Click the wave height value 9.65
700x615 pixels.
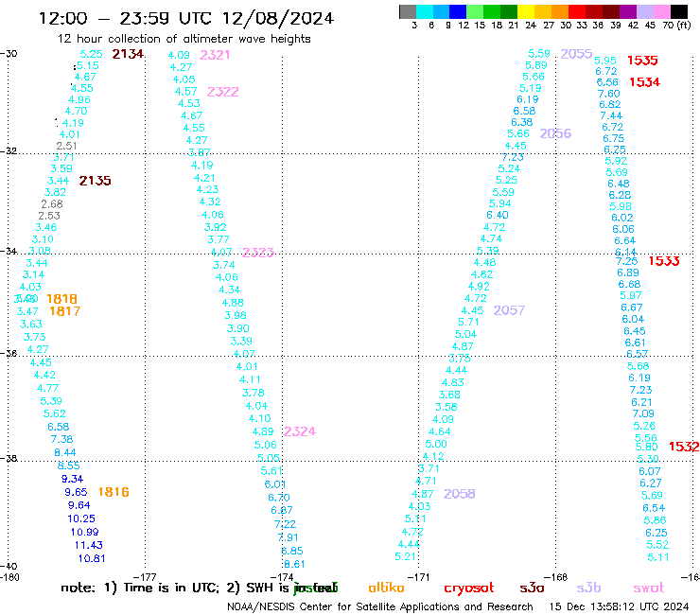pos(76,492)
